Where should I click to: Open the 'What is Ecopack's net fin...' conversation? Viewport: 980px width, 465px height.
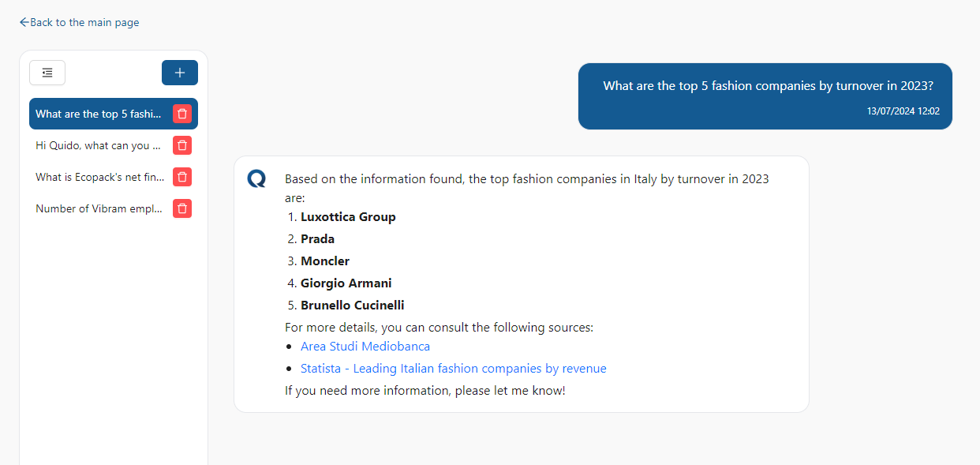(x=100, y=177)
